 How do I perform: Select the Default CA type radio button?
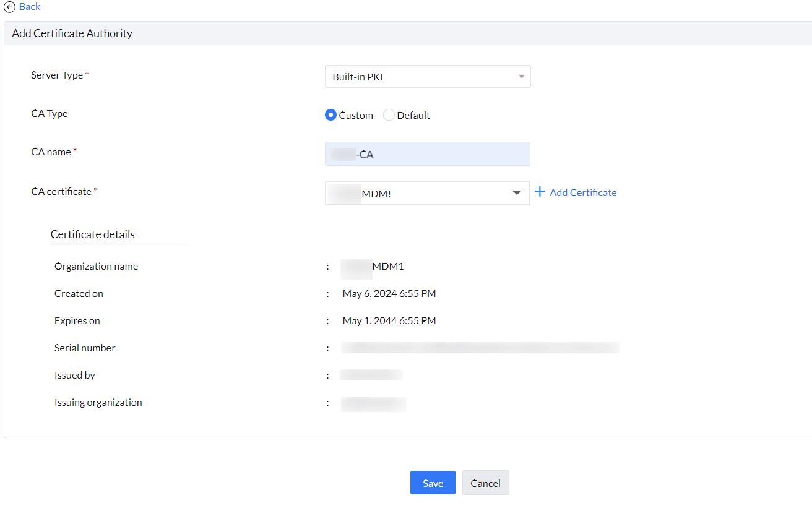coord(389,115)
